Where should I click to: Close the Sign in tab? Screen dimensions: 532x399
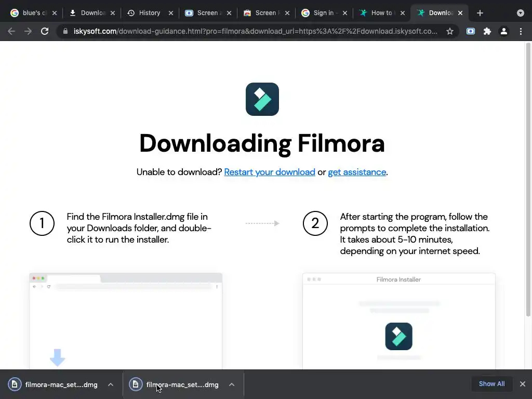pos(345,13)
